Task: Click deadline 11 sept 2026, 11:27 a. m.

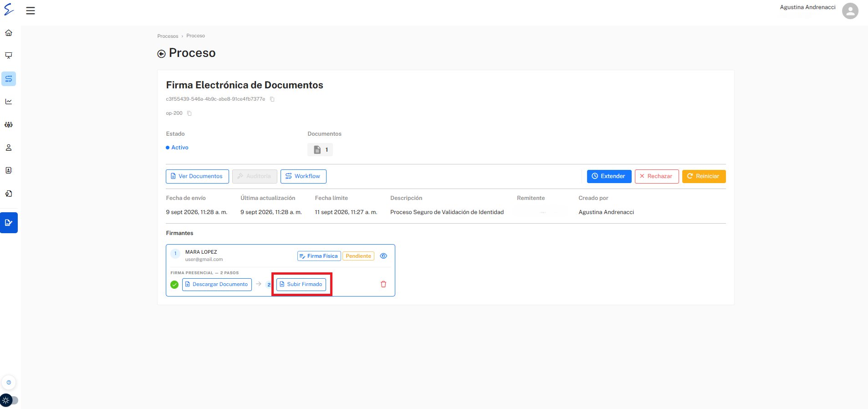Action: [346, 212]
